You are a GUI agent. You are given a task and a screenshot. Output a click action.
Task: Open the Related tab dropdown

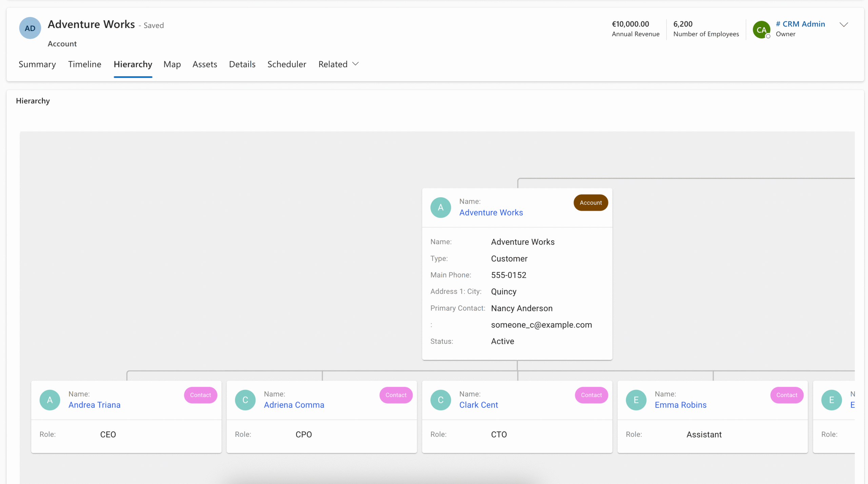338,64
